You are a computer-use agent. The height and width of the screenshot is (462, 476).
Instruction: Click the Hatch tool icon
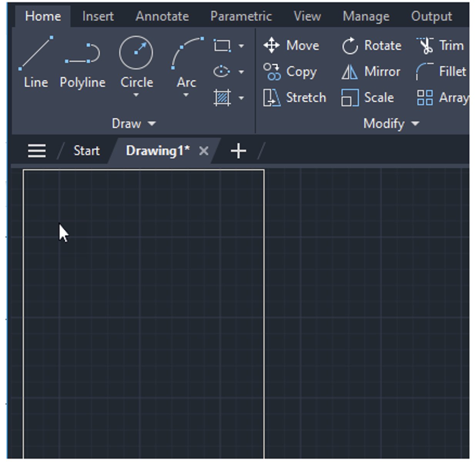coord(222,97)
